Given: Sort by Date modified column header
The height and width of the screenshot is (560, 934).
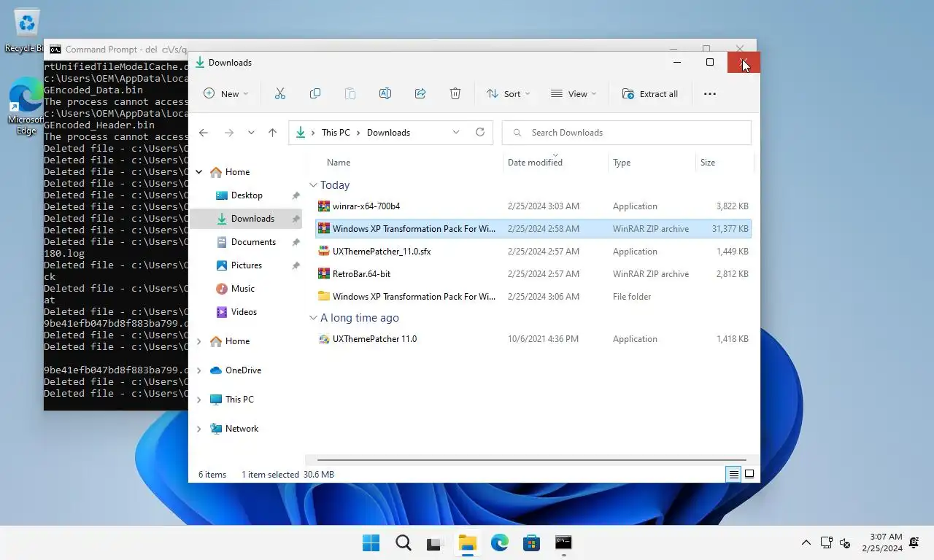Looking at the screenshot, I should coord(535,163).
